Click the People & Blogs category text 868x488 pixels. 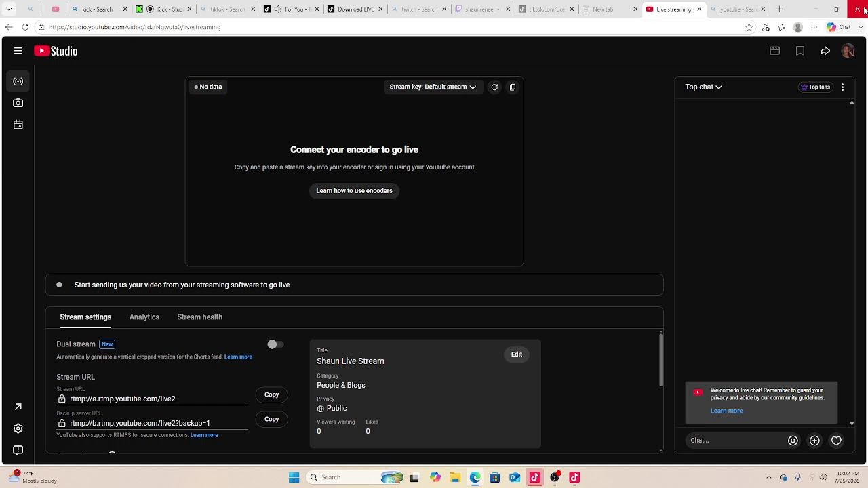click(341, 385)
